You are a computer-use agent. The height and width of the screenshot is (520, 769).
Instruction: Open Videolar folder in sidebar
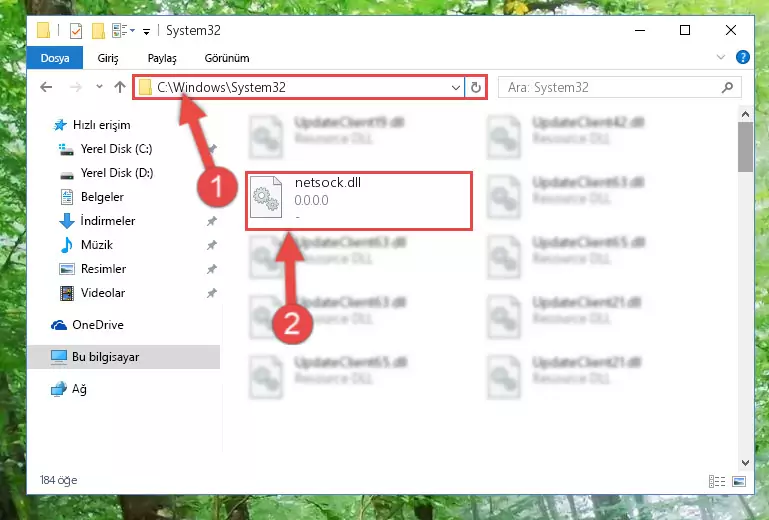point(92,293)
